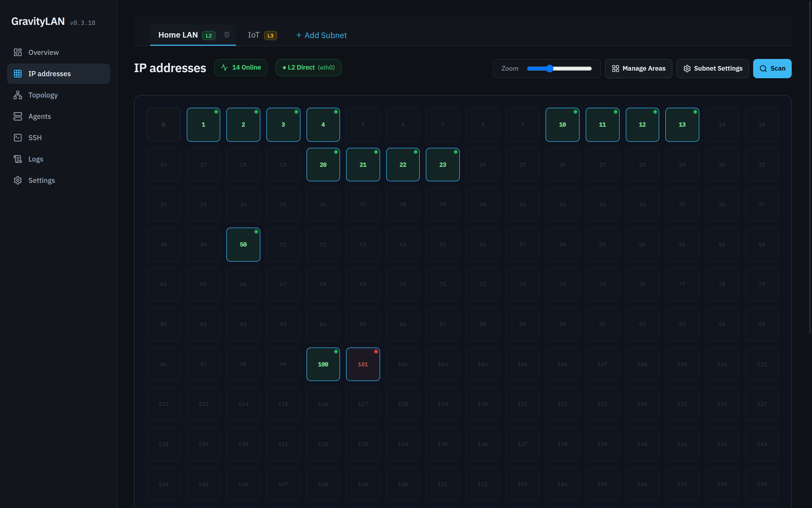The width and height of the screenshot is (812, 508).
Task: Click the Settings gear icon in sidebar
Action: tap(18, 180)
